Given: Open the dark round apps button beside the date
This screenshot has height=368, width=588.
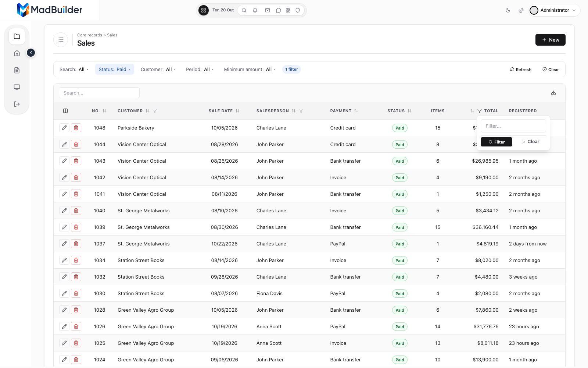Looking at the screenshot, I should point(204,10).
